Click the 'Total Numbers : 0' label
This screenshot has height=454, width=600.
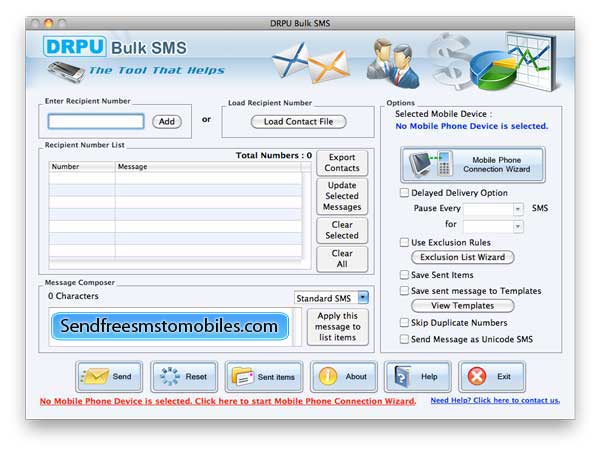tap(274, 155)
